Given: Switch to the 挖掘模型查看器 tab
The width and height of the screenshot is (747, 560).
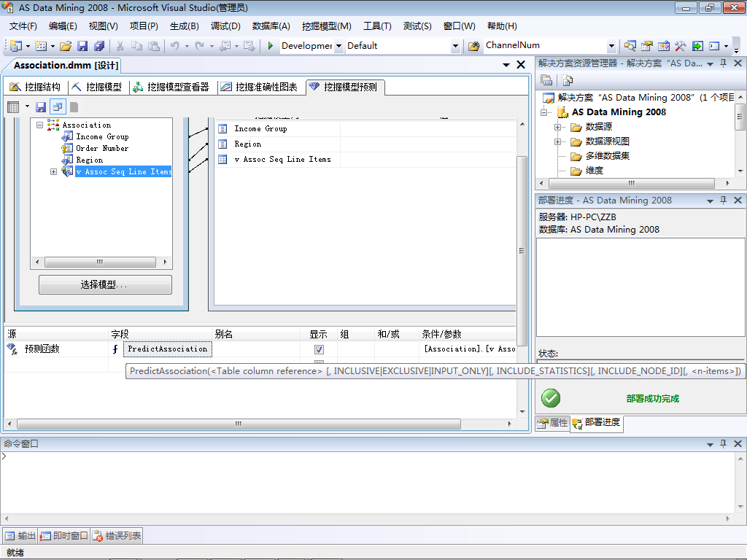Looking at the screenshot, I should point(171,87).
